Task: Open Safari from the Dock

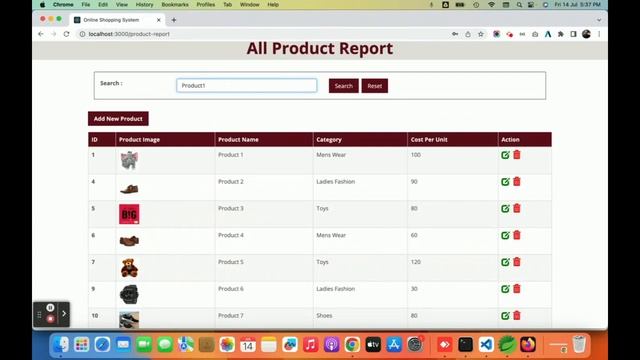Action: coord(102,344)
